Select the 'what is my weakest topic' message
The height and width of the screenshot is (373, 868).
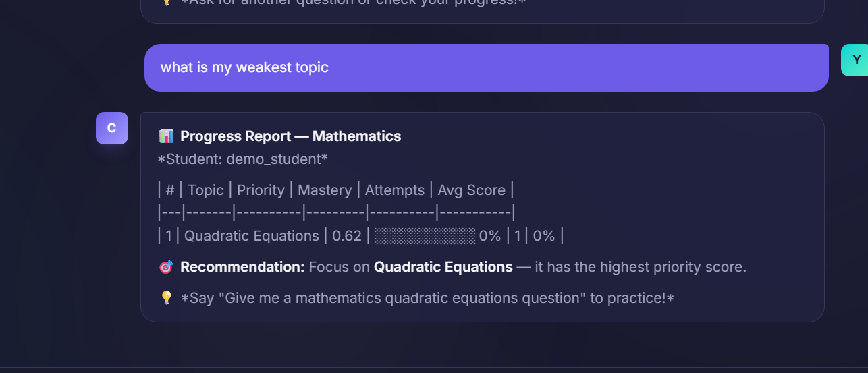tap(486, 67)
